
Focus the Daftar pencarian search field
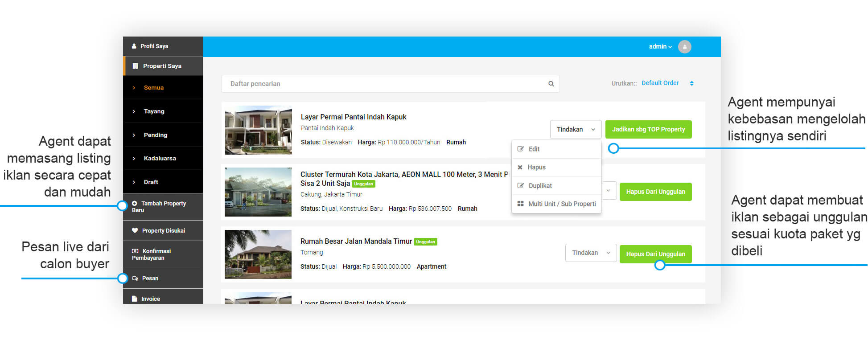(390, 84)
